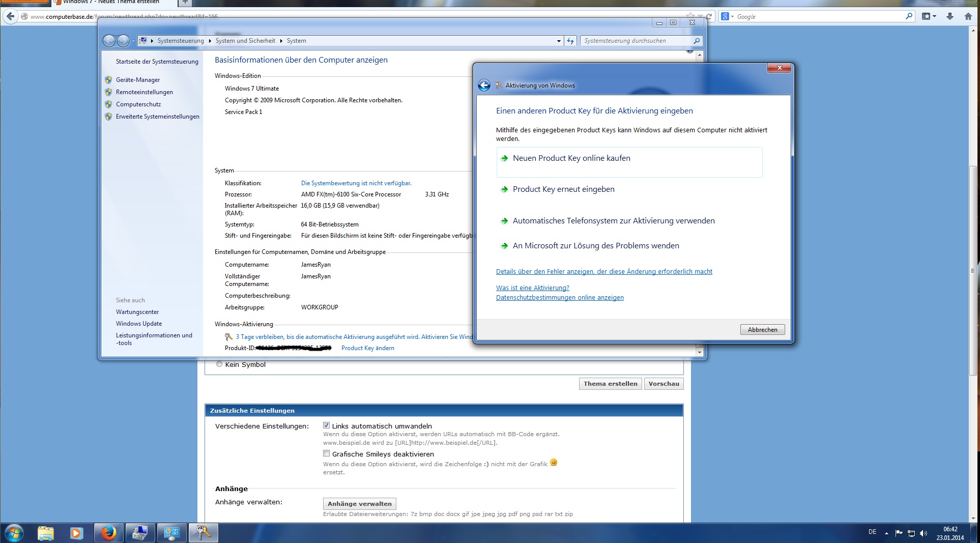
Task: Click the Thema erstellen button
Action: point(610,384)
